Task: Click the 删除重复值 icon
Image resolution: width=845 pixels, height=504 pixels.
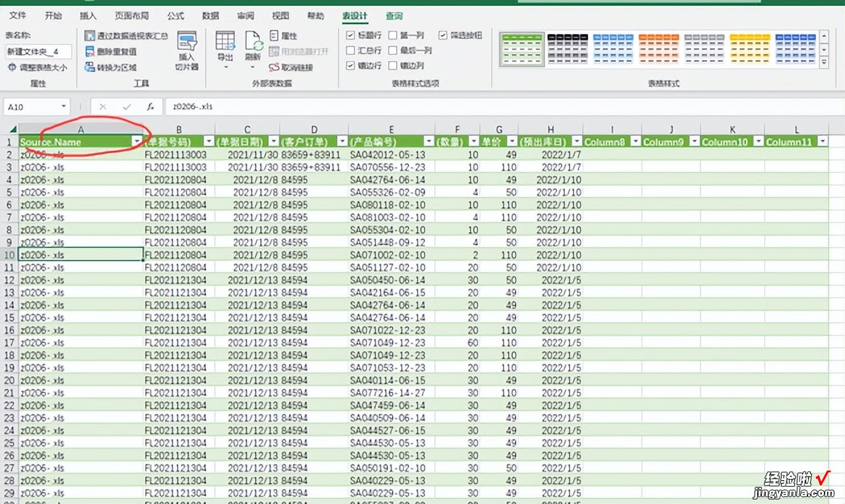Action: coord(90,51)
